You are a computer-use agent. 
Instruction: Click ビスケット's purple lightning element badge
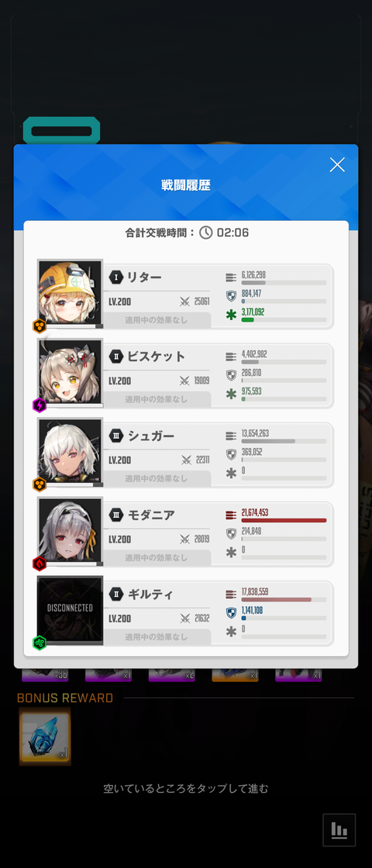[40, 405]
